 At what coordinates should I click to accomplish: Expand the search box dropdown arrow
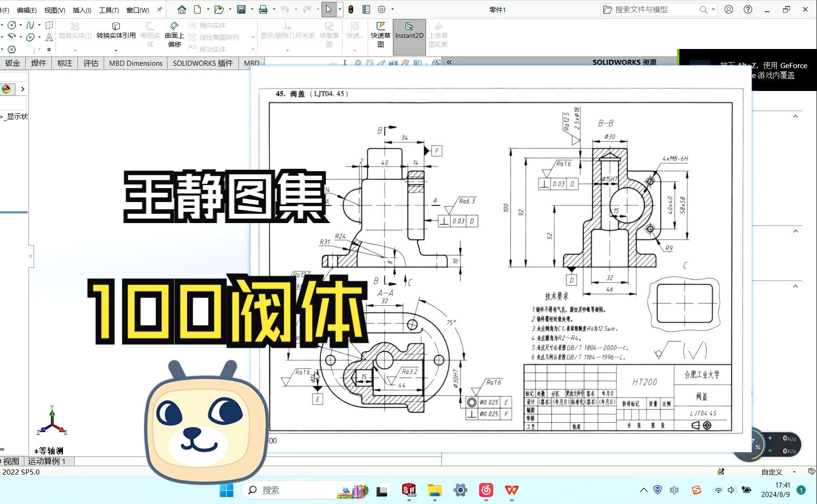point(713,9)
